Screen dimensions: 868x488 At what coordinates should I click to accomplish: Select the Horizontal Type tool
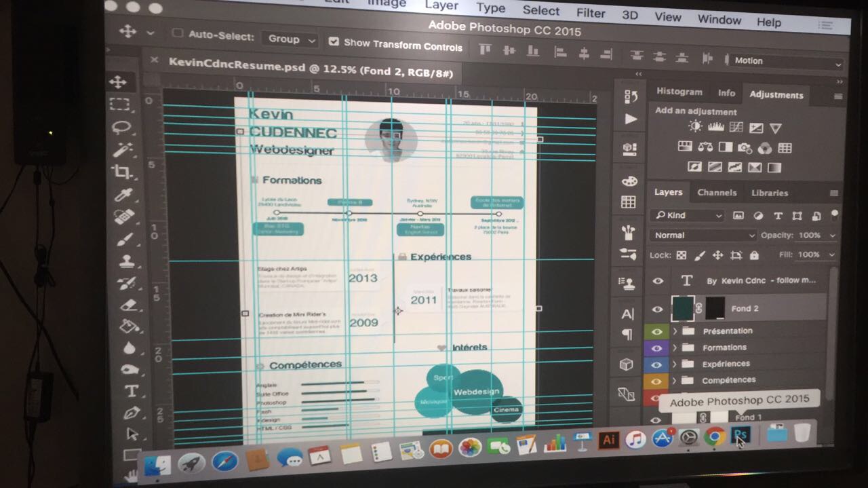click(131, 391)
